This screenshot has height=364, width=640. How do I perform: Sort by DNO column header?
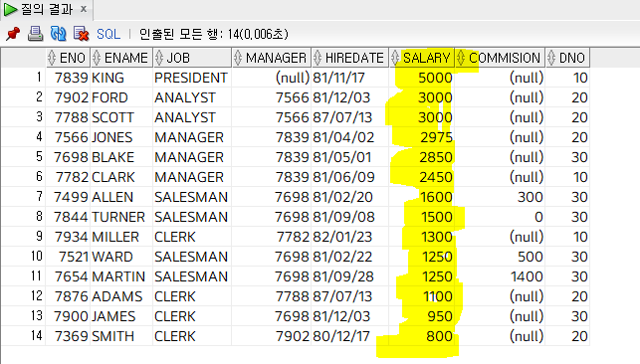coord(567,58)
